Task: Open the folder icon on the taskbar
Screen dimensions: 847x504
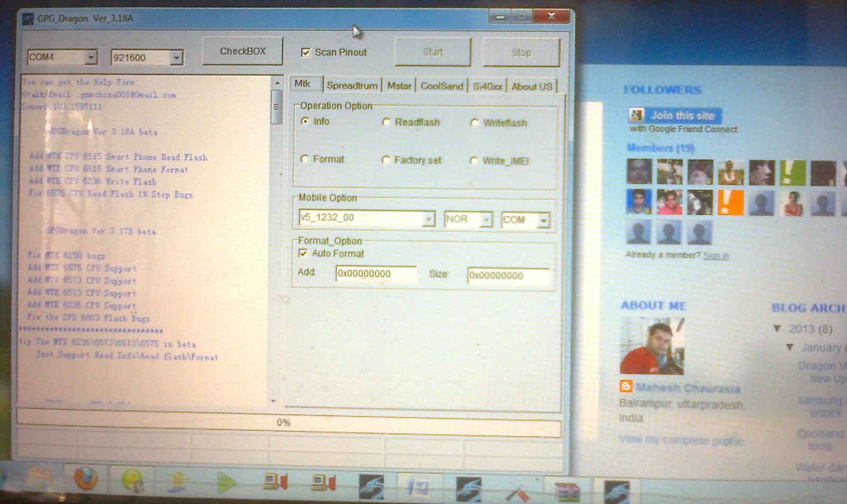Action: [x=40, y=479]
